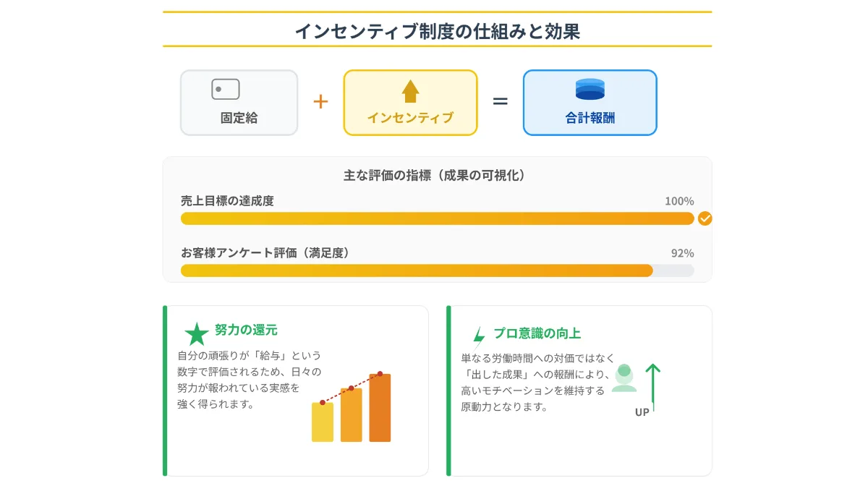Click the rising bar chart graphic
868x486 pixels.
pos(352,407)
